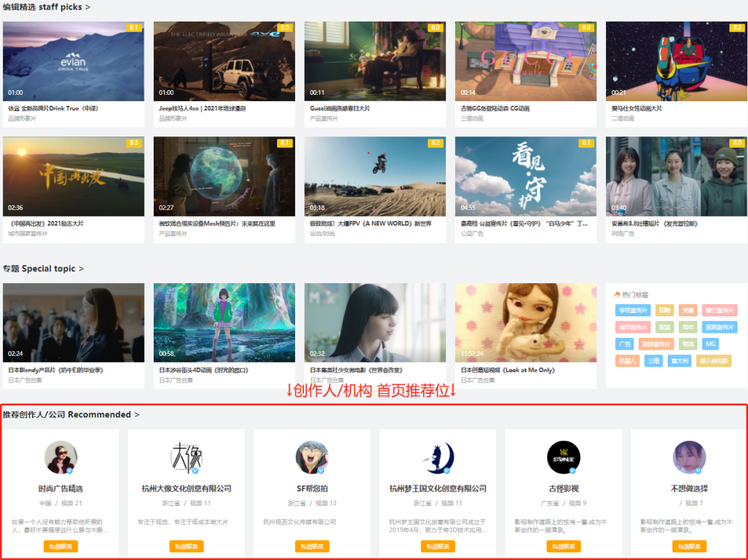Open the Look at Me Only topic thumbnail
The height and width of the screenshot is (560, 748).
coord(526,322)
